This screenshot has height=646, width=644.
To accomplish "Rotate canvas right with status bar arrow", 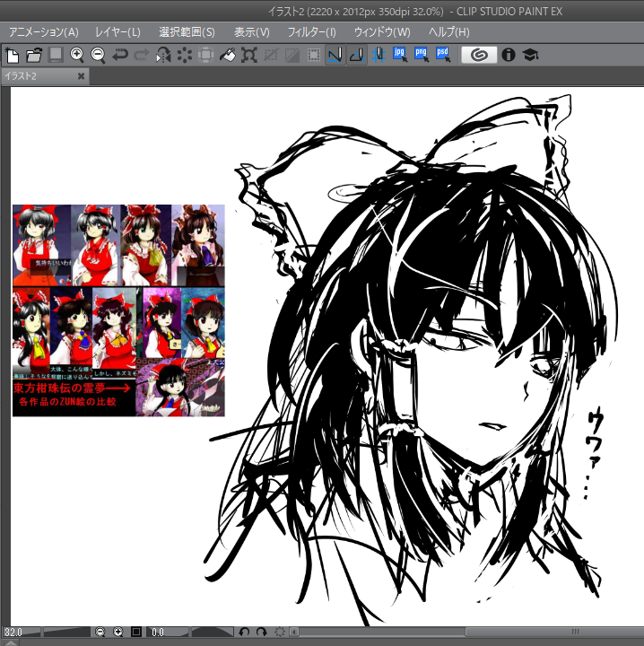I will pyautogui.click(x=262, y=632).
